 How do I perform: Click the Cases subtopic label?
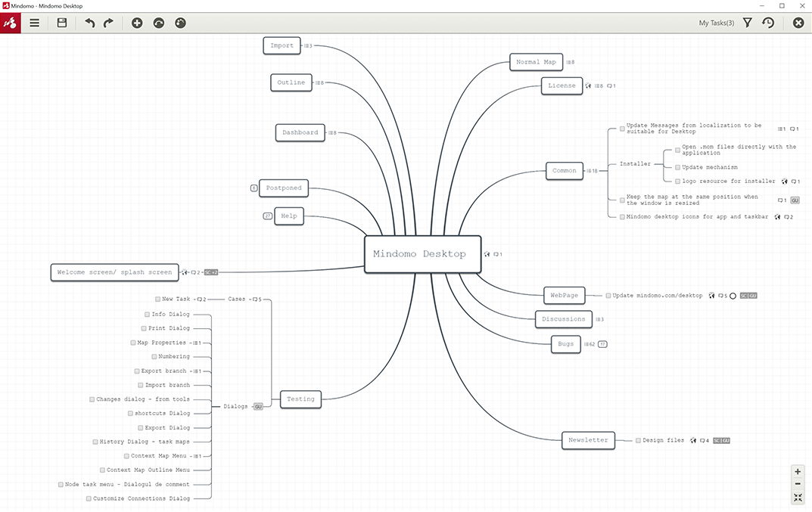click(x=237, y=299)
